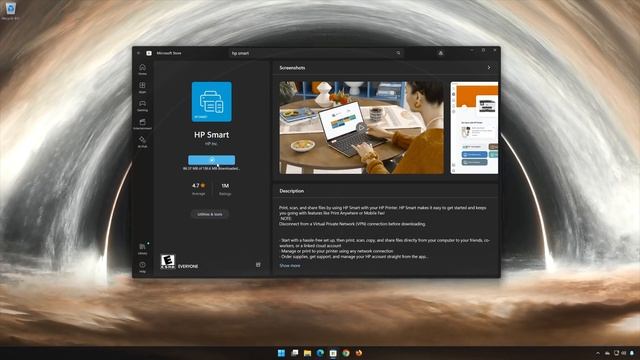Click inside the 'hp smart' search field
Viewport: 640px width, 360px height.
[x=316, y=53]
